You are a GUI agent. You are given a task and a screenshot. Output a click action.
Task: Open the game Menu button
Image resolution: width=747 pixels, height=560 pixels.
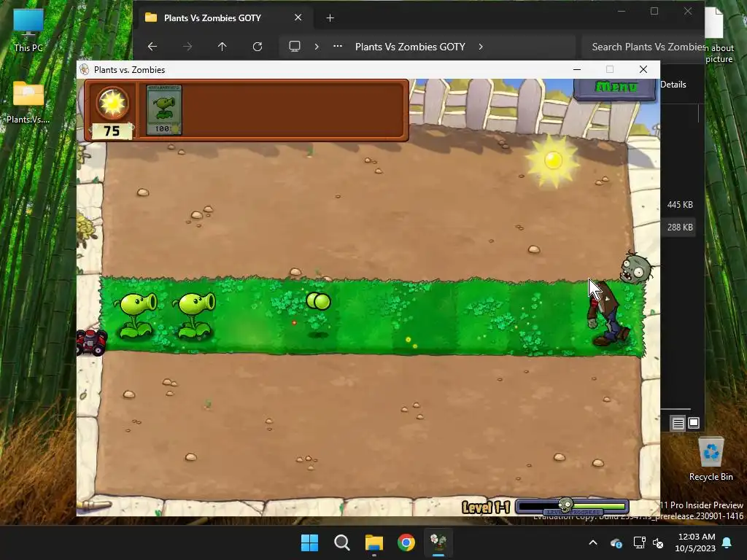pyautogui.click(x=615, y=87)
